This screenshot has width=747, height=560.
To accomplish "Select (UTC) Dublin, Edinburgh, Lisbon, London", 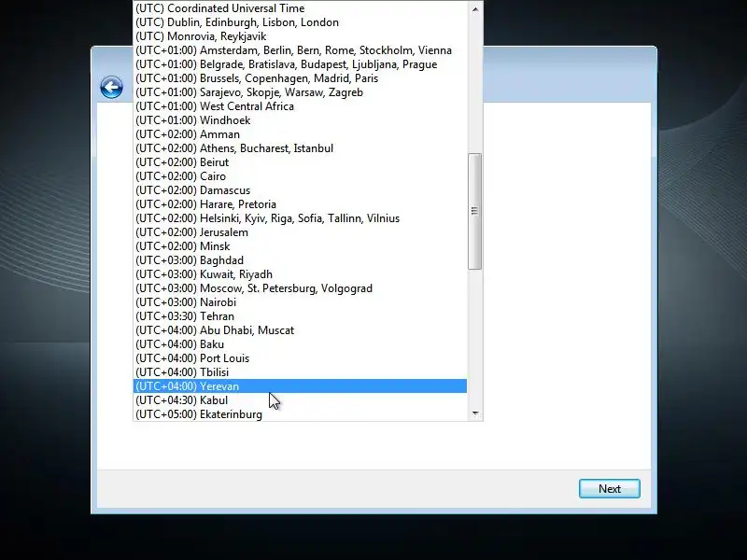I will point(300,22).
